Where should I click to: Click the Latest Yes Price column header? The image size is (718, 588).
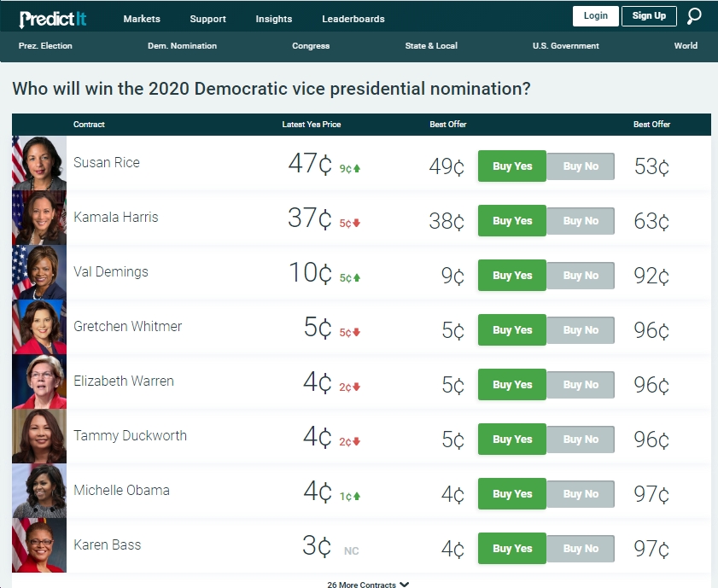click(312, 125)
